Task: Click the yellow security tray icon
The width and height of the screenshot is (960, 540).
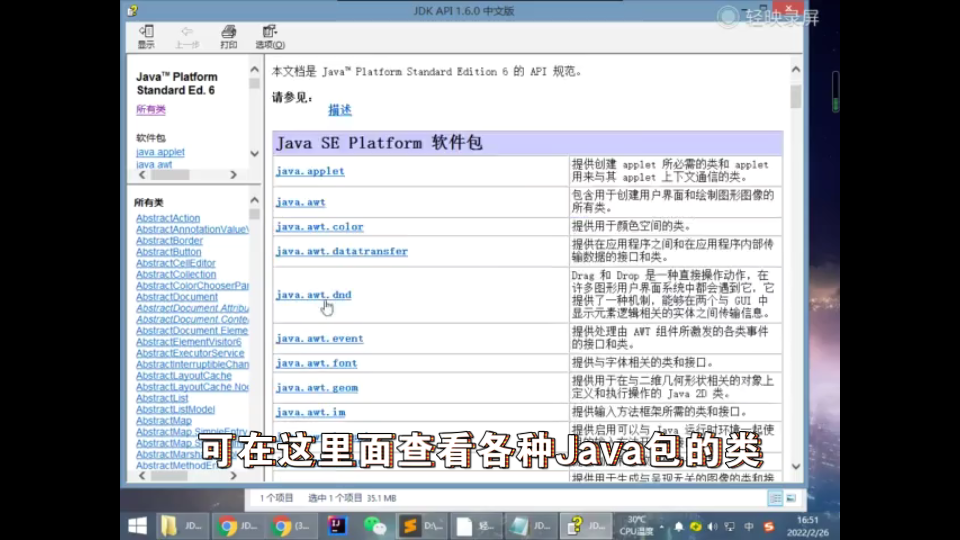Action: pos(696,527)
